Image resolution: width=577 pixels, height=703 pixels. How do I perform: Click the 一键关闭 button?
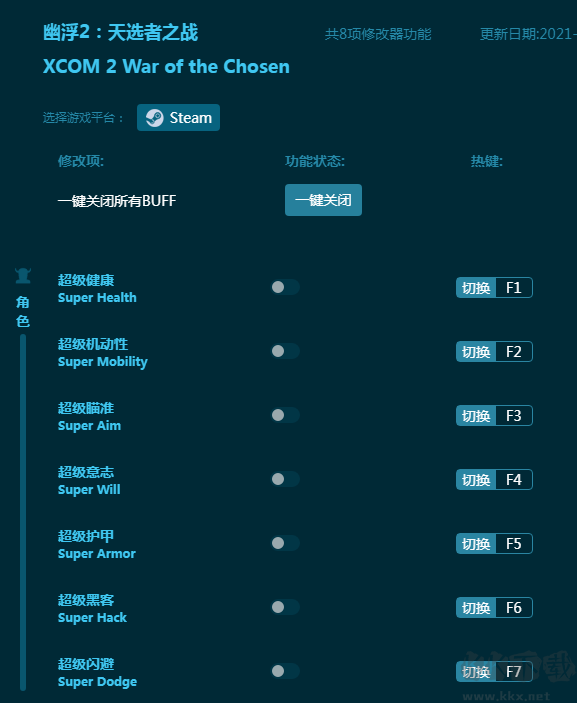click(323, 200)
